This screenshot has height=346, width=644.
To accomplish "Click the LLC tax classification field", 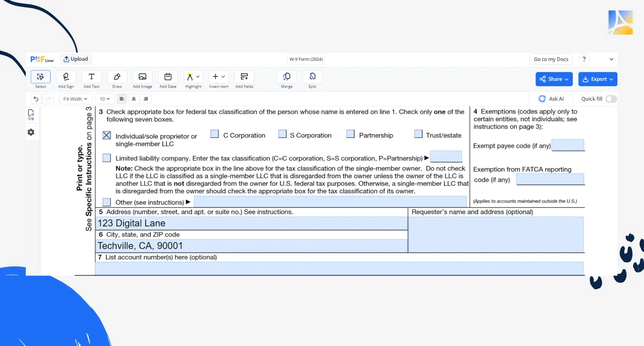I will (446, 157).
